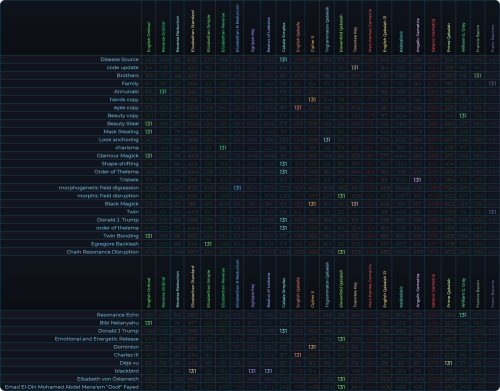Select highlighted 131 in Dominion row
Viewport: 500px width, 391px height.
click(312, 347)
